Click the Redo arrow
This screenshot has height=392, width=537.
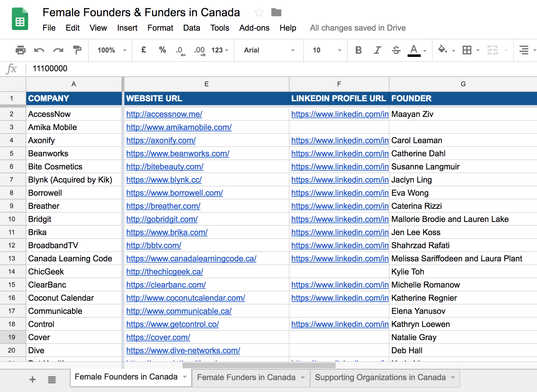(58, 50)
